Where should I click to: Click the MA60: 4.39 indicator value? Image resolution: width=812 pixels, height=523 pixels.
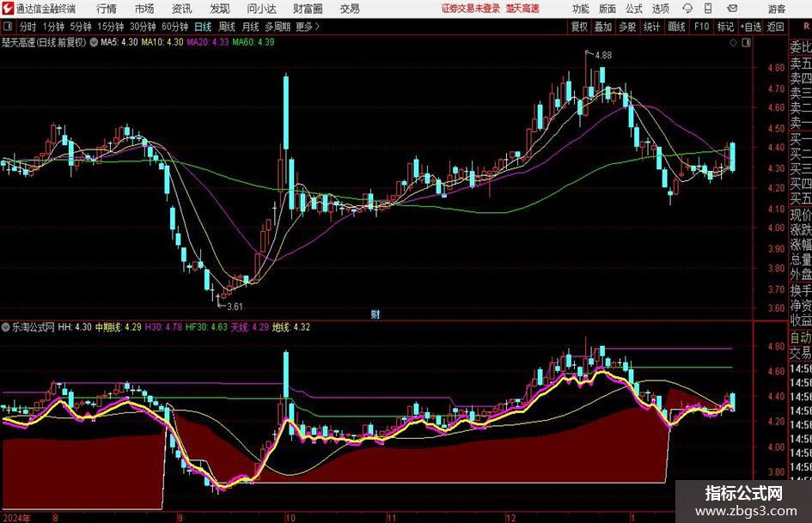coord(253,42)
